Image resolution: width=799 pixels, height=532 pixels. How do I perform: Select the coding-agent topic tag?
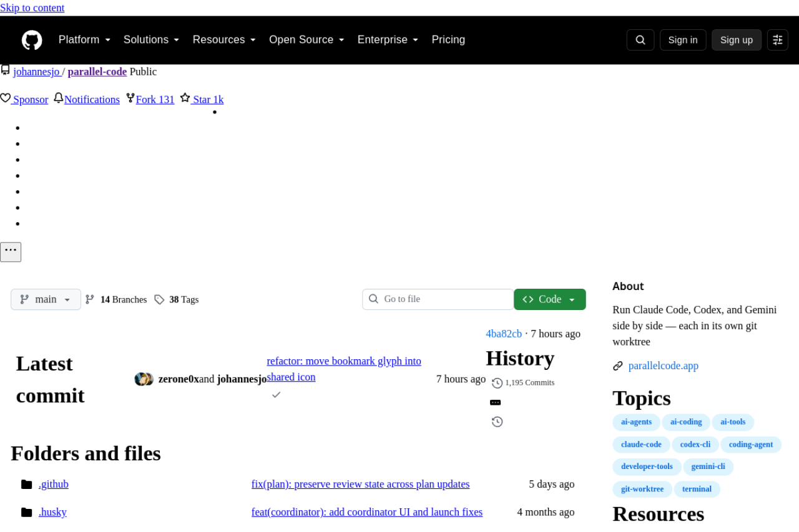pyautogui.click(x=751, y=445)
